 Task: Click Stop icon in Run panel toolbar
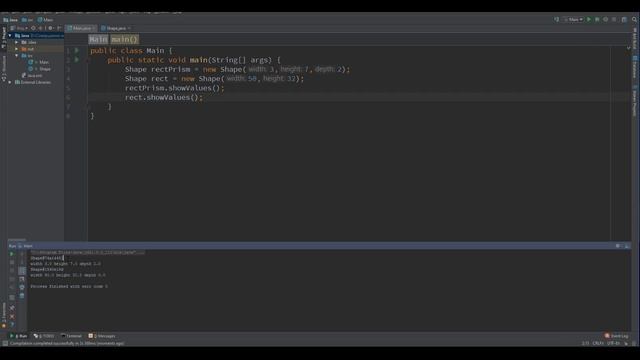click(x=12, y=262)
